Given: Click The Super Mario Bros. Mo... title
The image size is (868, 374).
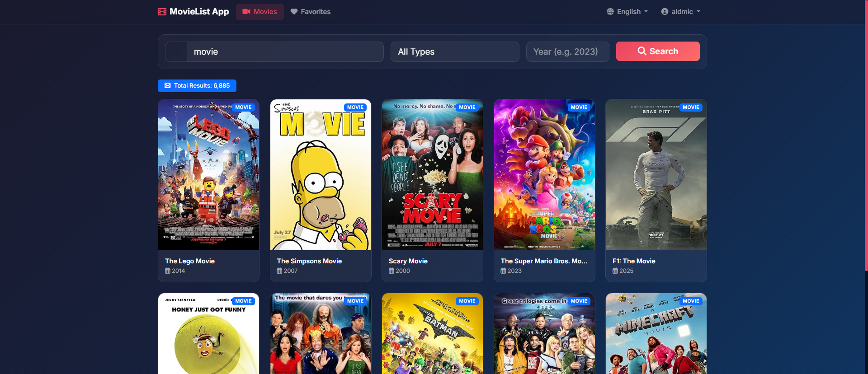Looking at the screenshot, I should click(544, 261).
